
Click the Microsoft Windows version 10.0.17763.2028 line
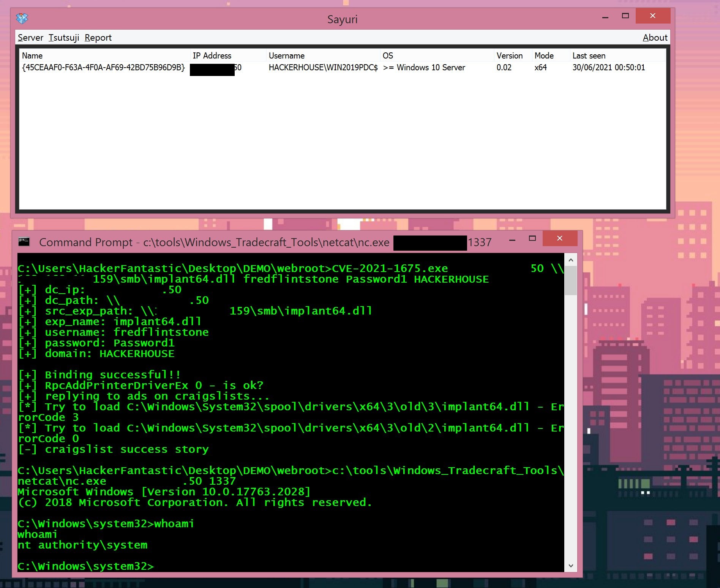[164, 492]
